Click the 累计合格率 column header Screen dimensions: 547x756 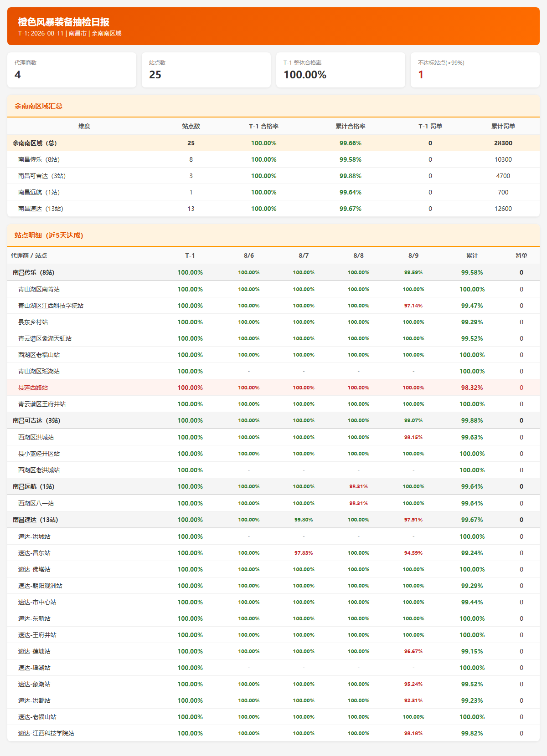pos(351,126)
